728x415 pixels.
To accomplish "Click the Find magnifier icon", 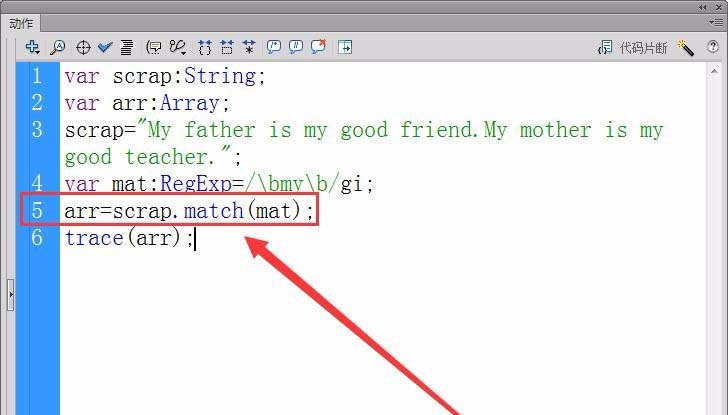I will tap(58, 47).
